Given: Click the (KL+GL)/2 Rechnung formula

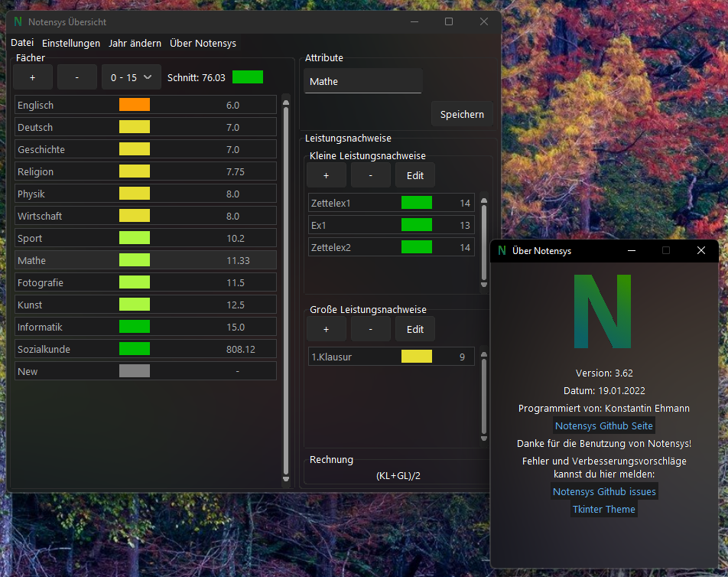Looking at the screenshot, I should (398, 476).
